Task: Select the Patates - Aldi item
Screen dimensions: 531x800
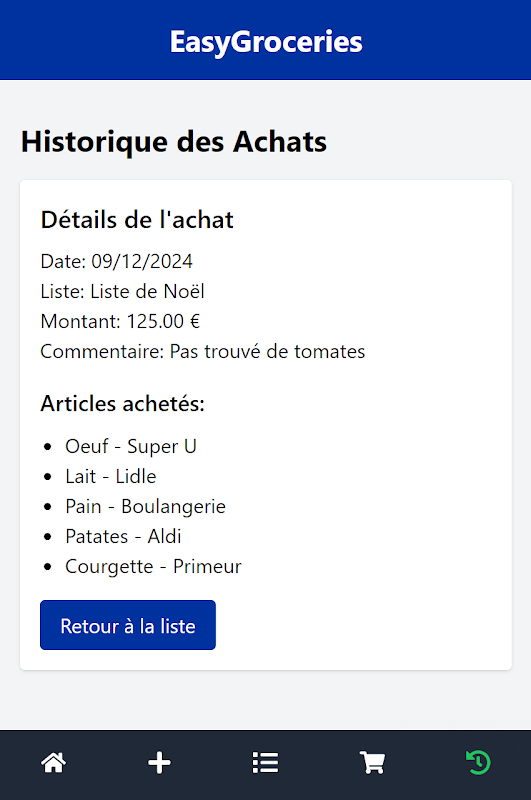Action: [123, 537]
